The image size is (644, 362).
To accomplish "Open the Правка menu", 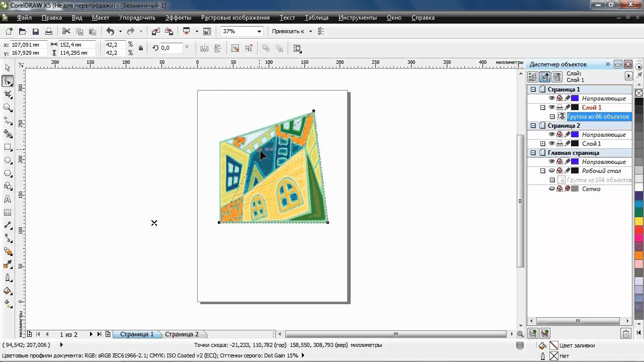I will point(52,18).
